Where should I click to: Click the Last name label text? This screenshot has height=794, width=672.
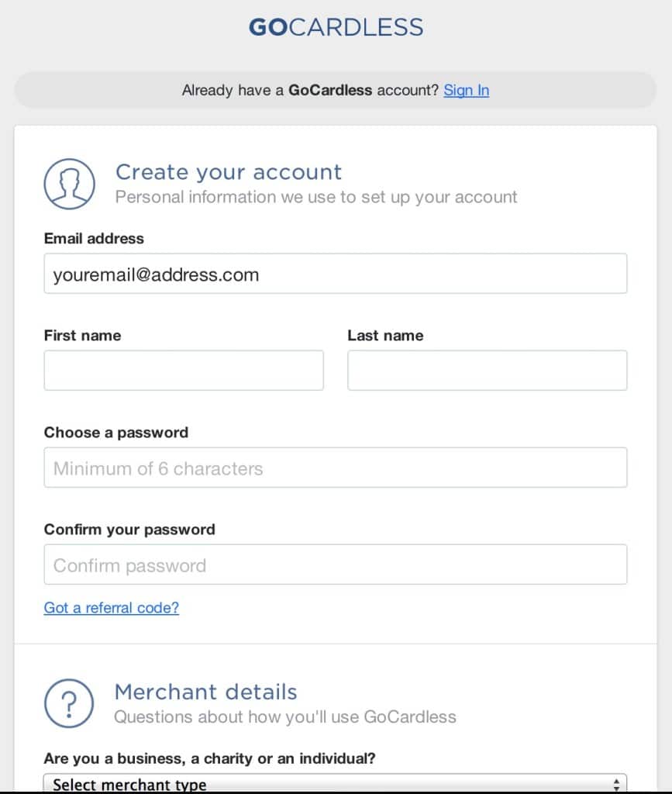[385, 336]
